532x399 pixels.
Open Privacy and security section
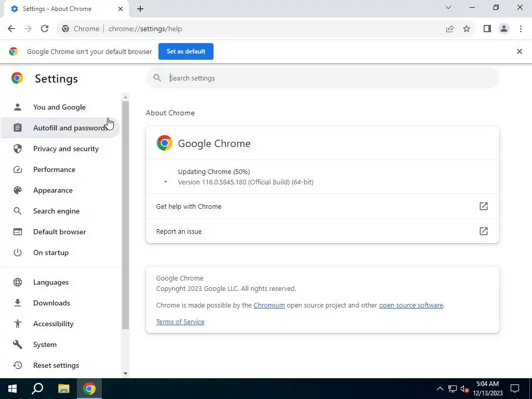point(59,149)
